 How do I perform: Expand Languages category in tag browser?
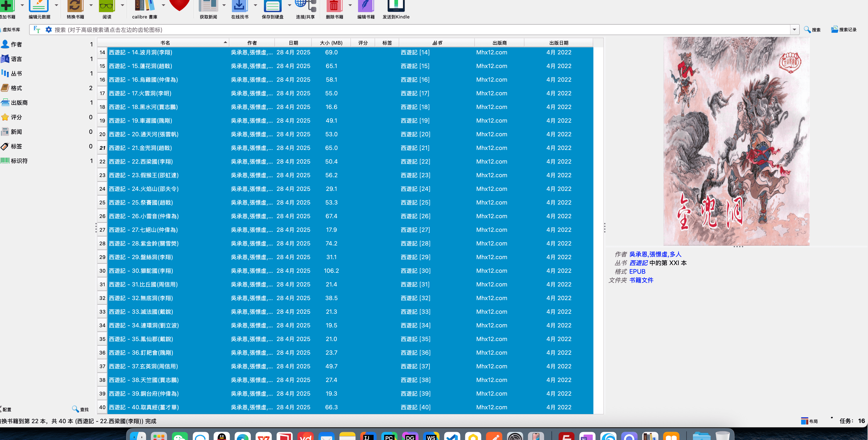click(x=47, y=59)
